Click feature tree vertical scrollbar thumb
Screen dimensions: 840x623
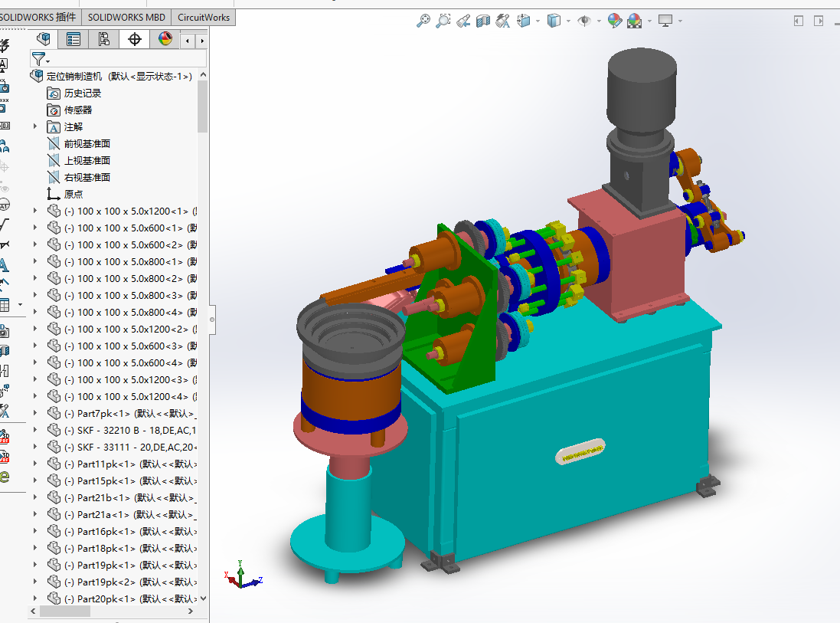(x=202, y=107)
